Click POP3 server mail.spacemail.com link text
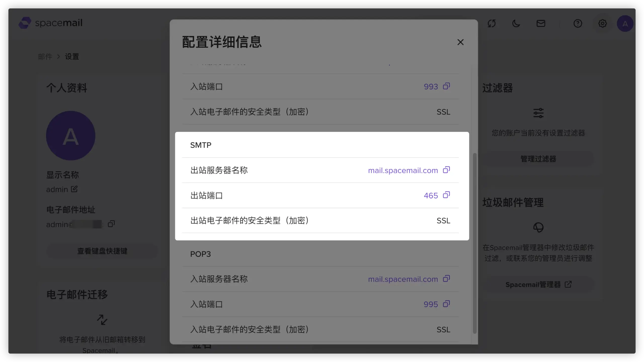The height and width of the screenshot is (362, 644). click(403, 279)
